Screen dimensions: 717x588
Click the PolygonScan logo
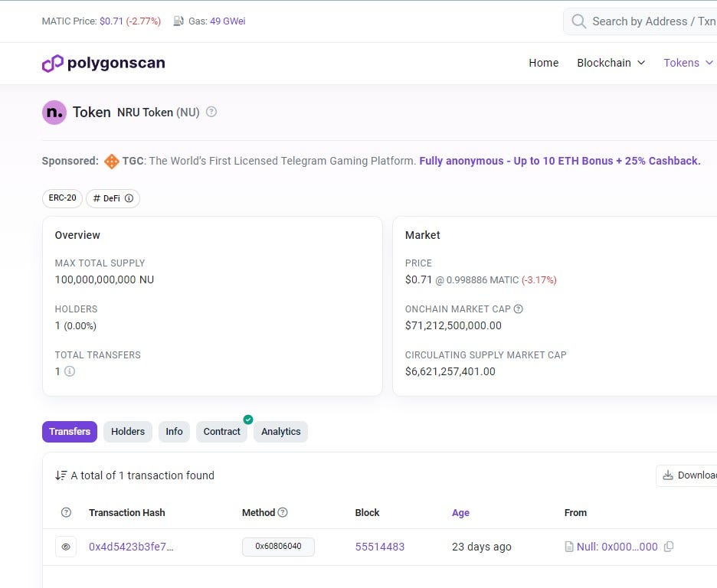(x=103, y=63)
